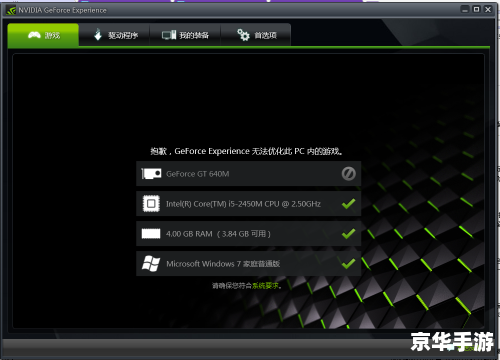This screenshot has height=360, width=500.
Task: Click the Windows logo icon beside Microsoft Windows 7
Action: [x=151, y=264]
